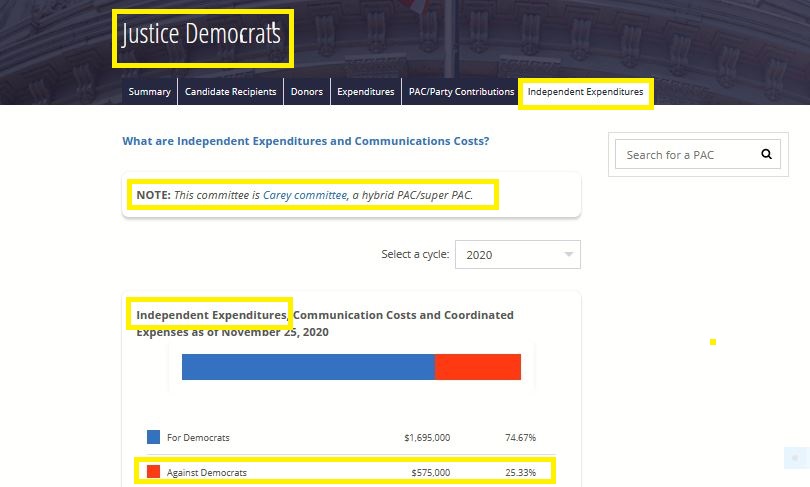810x487 pixels.
Task: Click the Against Democrats label
Action: [x=207, y=473]
